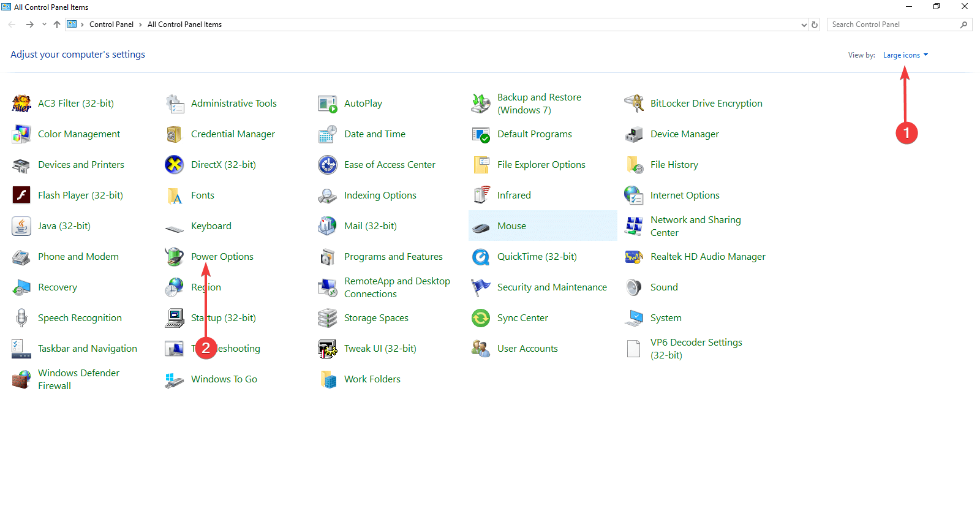The height and width of the screenshot is (527, 980).
Task: Open the Credential Manager safe icon
Action: (175, 134)
